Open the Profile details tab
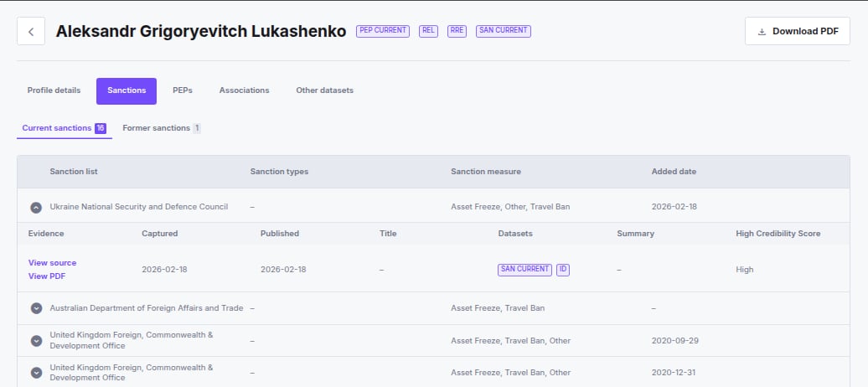 coord(54,90)
